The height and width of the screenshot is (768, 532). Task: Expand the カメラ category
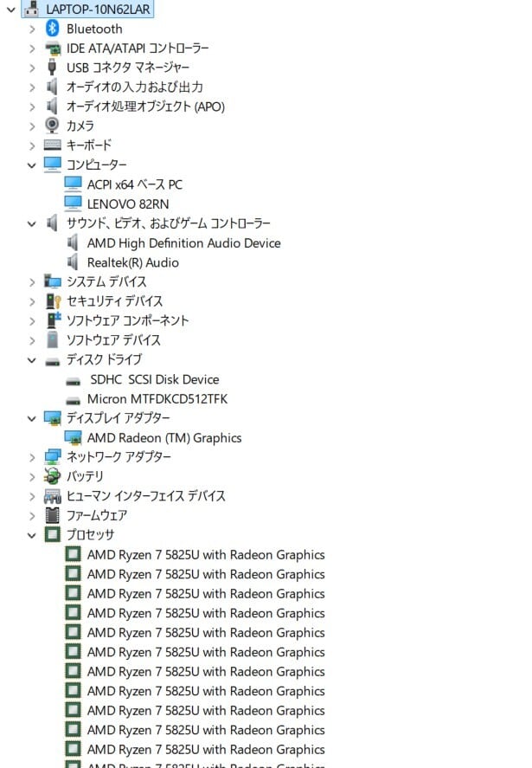(x=32, y=126)
